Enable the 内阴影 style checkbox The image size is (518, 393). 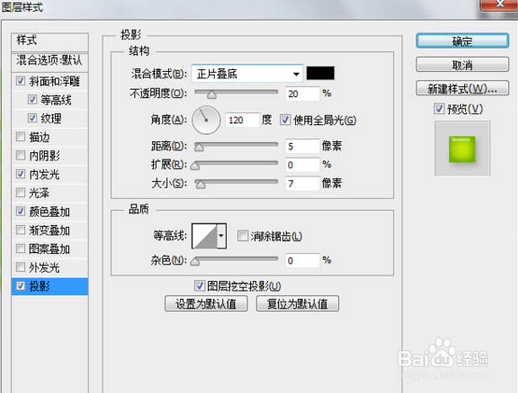(x=20, y=155)
